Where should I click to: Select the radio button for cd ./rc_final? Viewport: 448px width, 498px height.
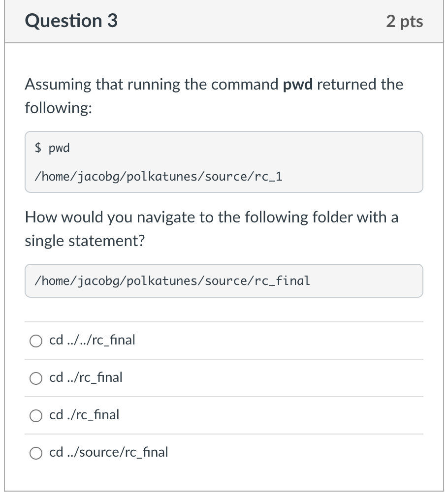[35, 416]
